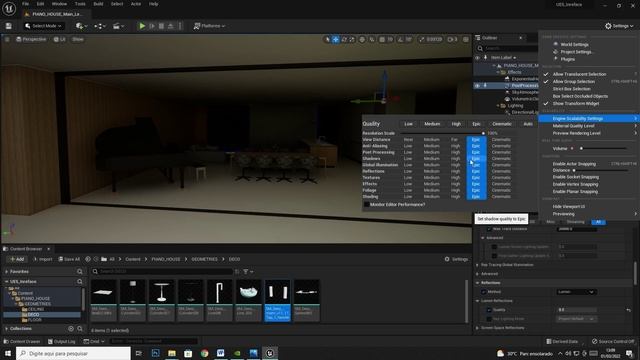The height and width of the screenshot is (360, 640).
Task: Toggle Show Transform Widget option
Action: point(576,104)
